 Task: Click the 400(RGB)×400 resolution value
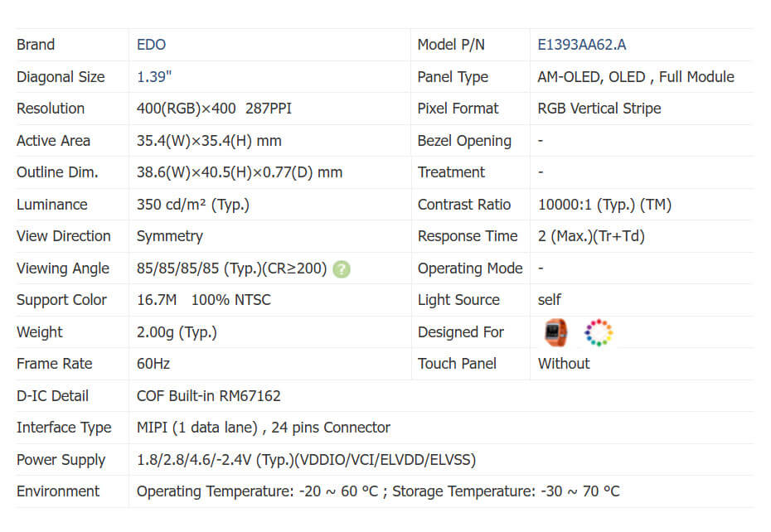tap(187, 109)
